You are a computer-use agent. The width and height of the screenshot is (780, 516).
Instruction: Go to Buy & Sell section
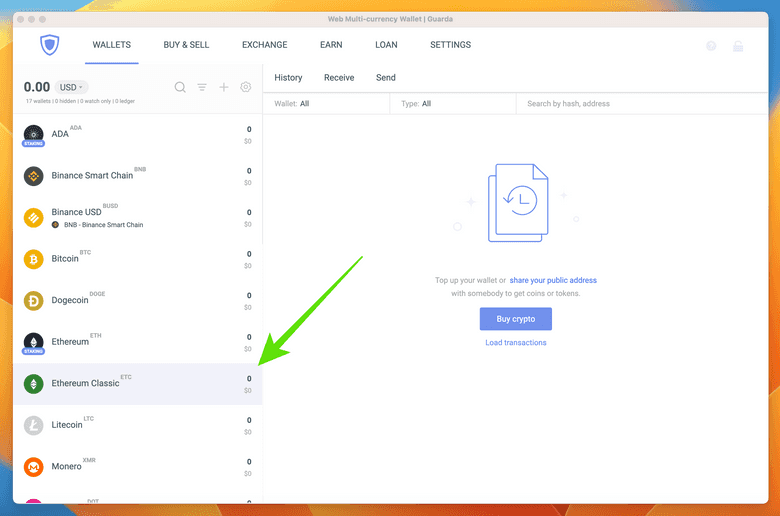tap(186, 45)
